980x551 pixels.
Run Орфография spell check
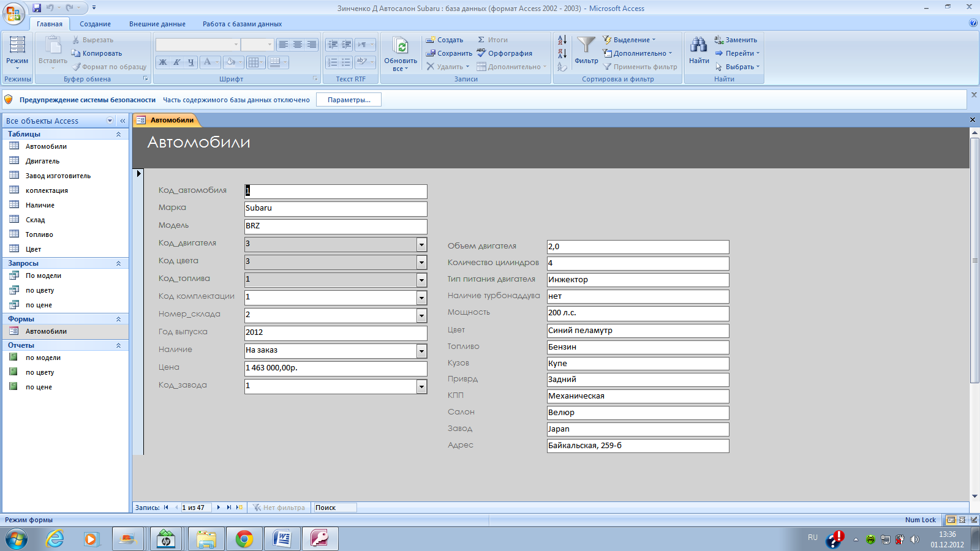point(504,53)
